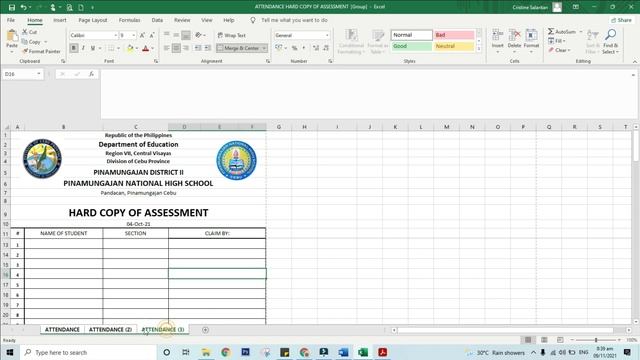Viewport: 640px width, 360px height.
Task: Switch to the Page Layout tab
Action: point(93,20)
